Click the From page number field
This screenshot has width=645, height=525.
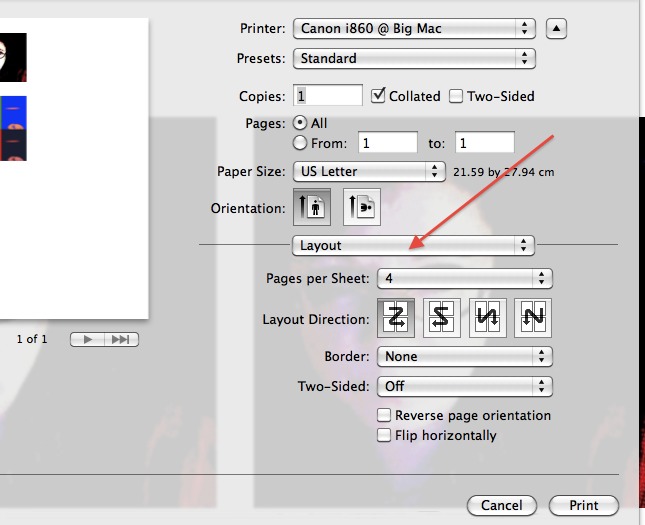[388, 142]
